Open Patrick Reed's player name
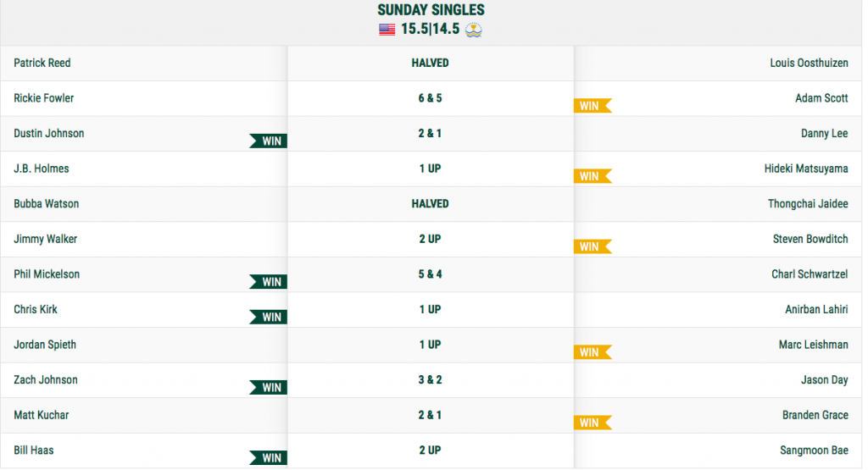This screenshot has height=470, width=868. [x=42, y=63]
